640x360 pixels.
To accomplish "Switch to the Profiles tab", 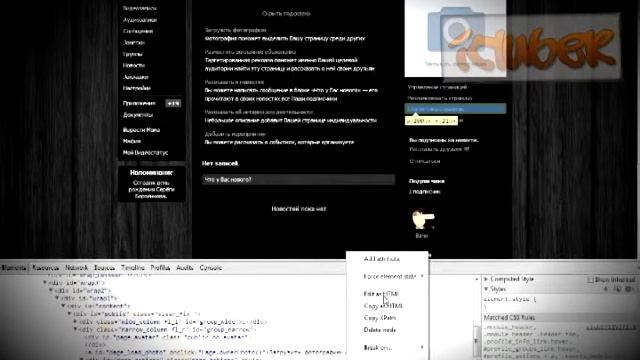I will pos(160,268).
